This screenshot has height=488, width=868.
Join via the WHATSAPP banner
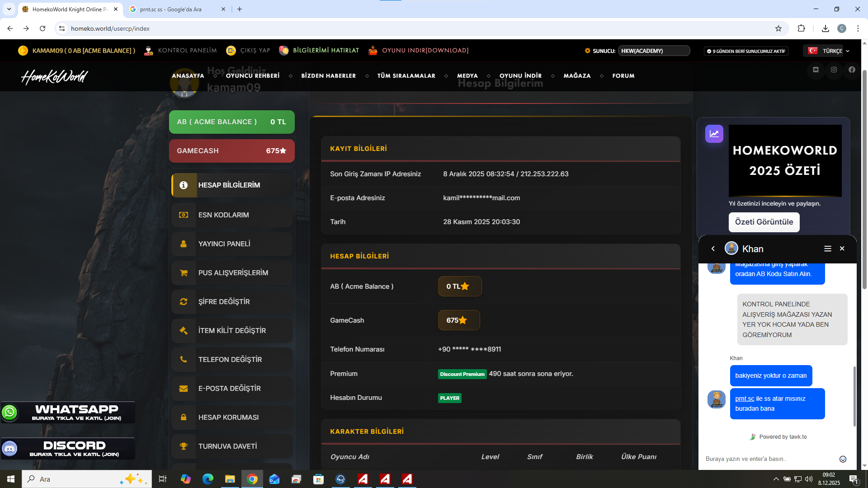pyautogui.click(x=68, y=413)
